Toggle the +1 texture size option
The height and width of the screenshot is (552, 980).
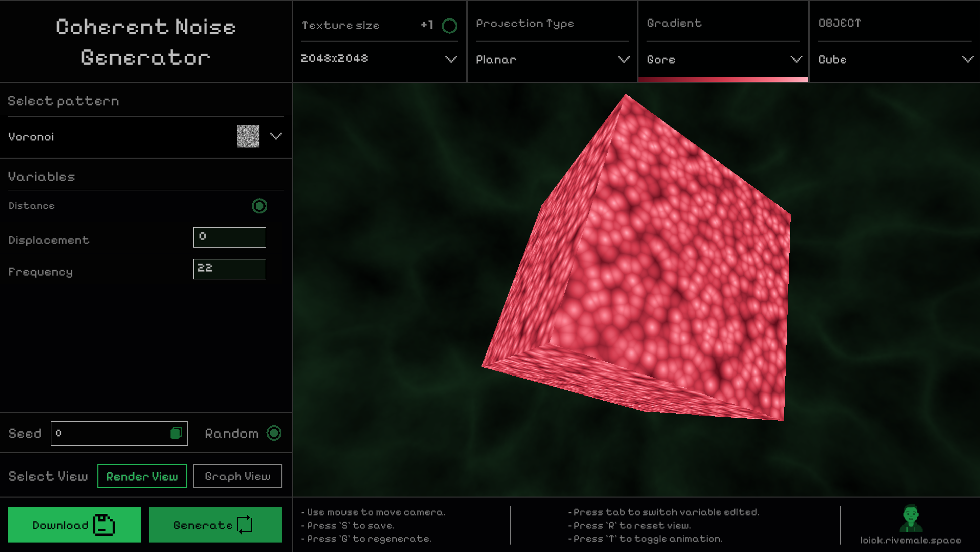(x=449, y=26)
